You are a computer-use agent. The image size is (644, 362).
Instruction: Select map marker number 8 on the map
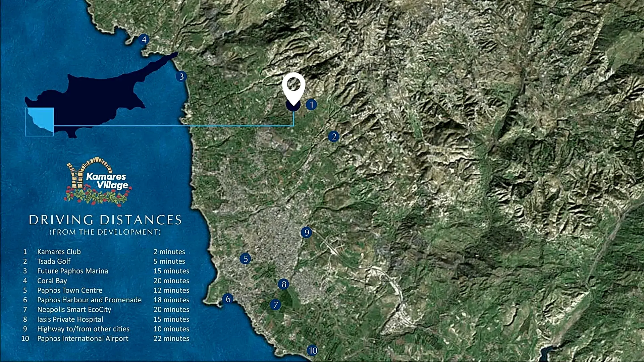[284, 284]
